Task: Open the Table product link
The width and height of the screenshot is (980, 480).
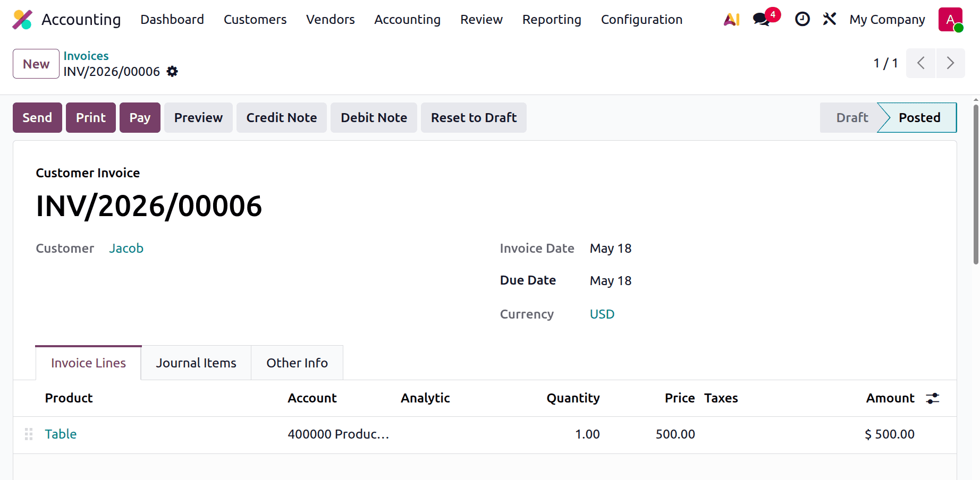Action: click(61, 434)
